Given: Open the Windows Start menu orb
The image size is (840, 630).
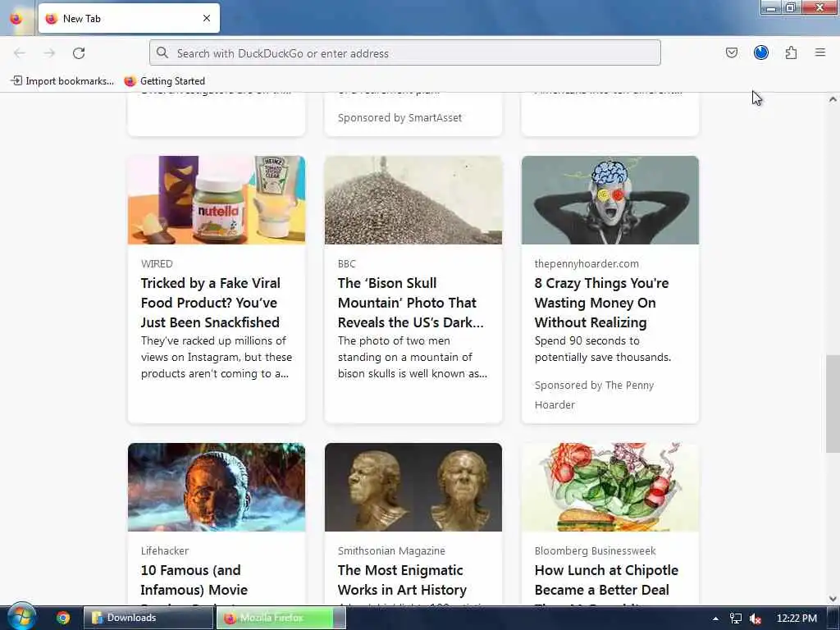Looking at the screenshot, I should (21, 617).
